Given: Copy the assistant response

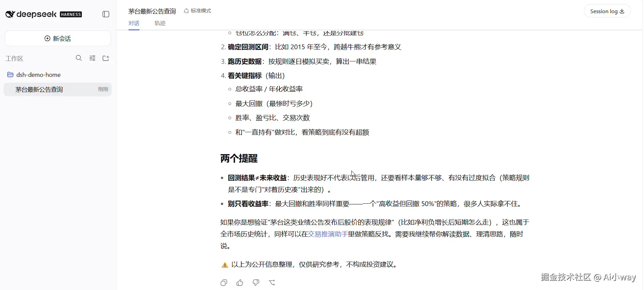Looking at the screenshot, I should click(x=224, y=283).
